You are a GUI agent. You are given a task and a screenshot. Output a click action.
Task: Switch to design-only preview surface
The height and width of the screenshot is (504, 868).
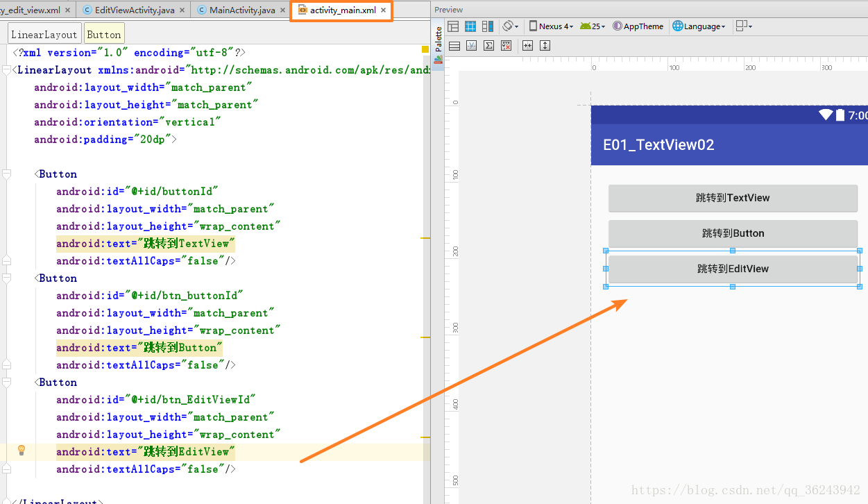pyautogui.click(x=453, y=26)
